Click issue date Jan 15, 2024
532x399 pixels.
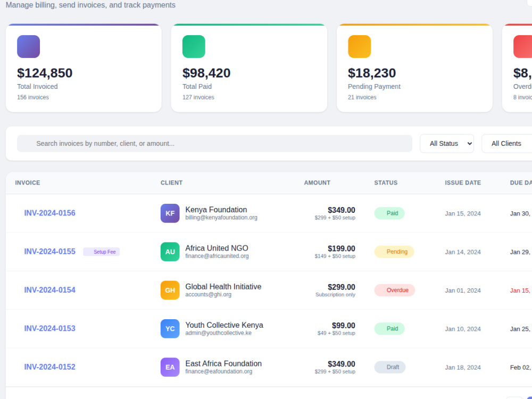click(463, 213)
